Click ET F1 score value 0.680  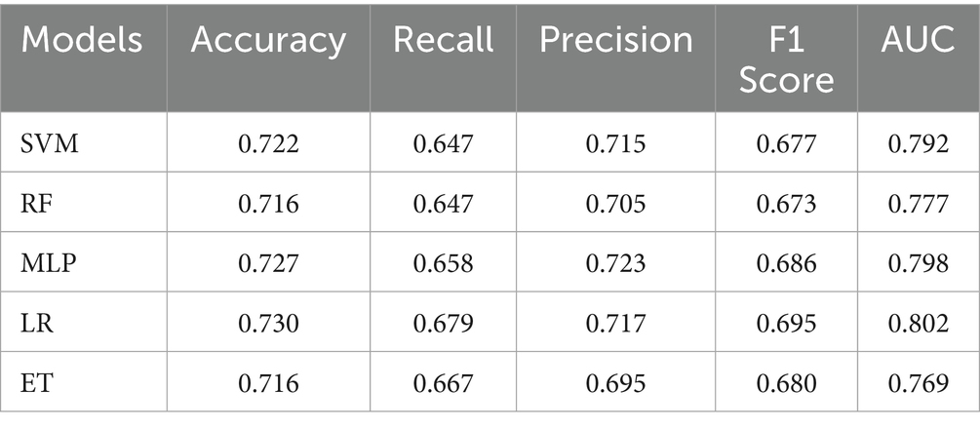(x=786, y=383)
